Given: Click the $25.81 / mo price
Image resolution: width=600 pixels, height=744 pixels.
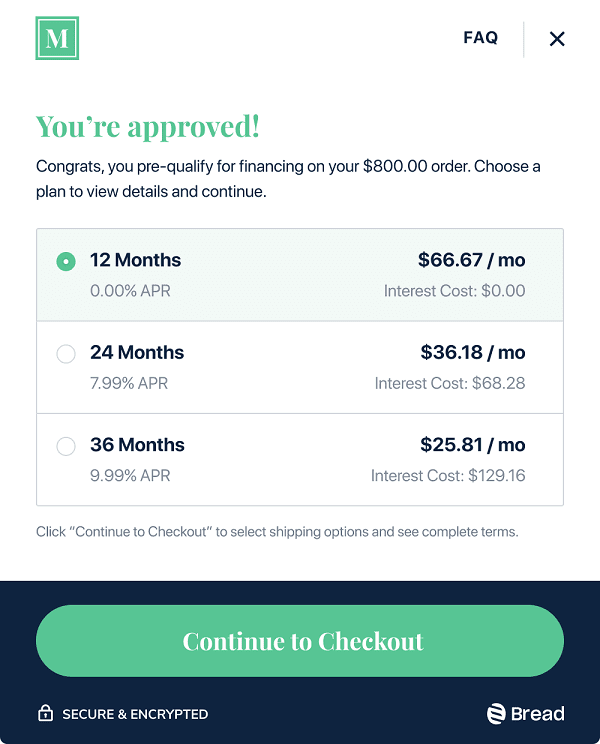Looking at the screenshot, I should (472, 445).
